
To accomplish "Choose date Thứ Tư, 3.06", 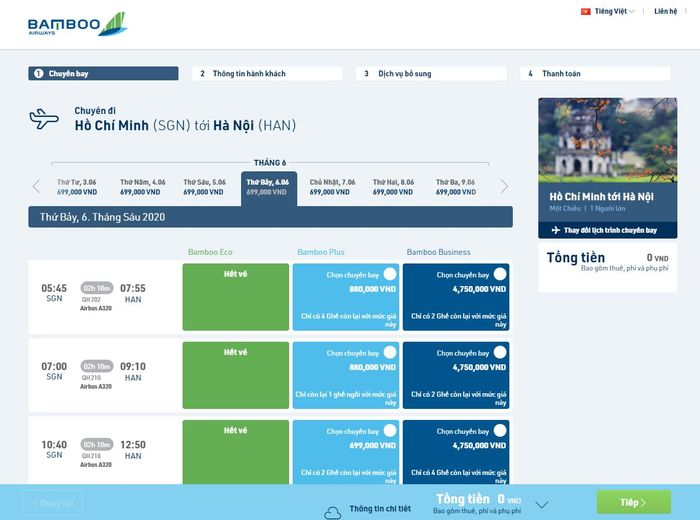I will 77,187.
